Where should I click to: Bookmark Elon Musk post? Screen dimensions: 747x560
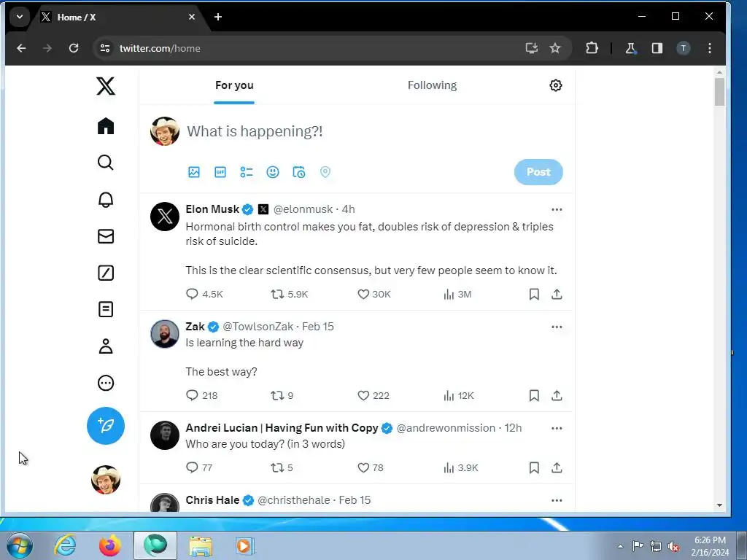click(534, 295)
